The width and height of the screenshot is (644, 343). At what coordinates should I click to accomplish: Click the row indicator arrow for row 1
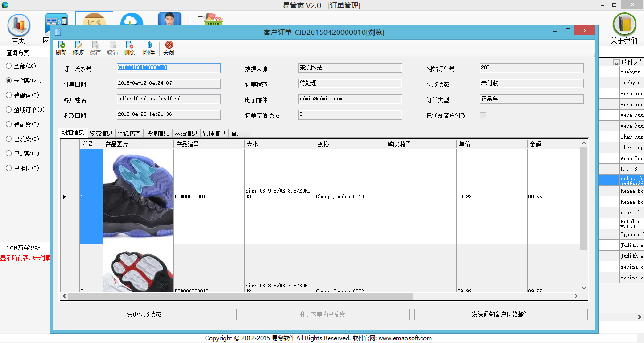65,196
